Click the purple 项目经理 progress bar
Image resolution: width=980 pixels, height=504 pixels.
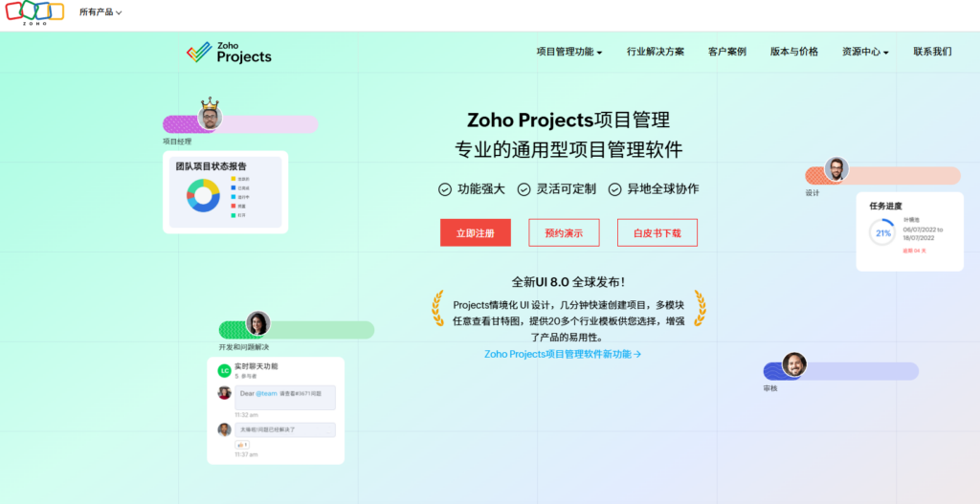coord(240,124)
